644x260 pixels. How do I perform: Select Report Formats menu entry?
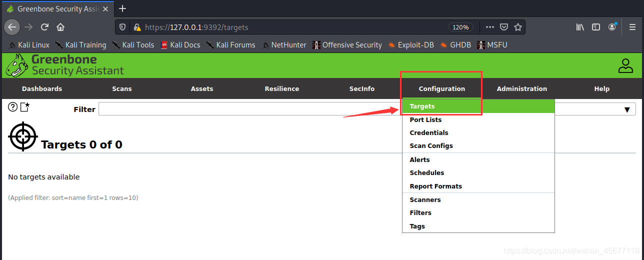(478, 186)
